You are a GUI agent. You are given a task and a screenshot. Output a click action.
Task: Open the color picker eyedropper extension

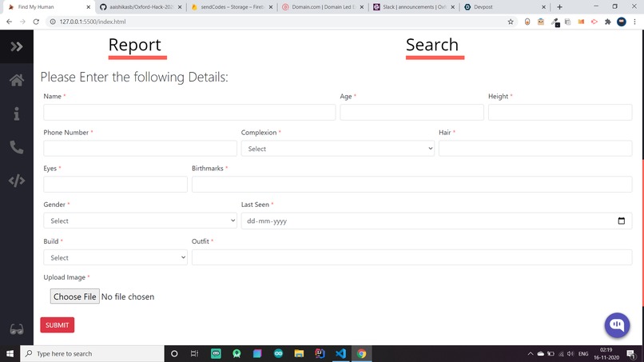pos(555,22)
